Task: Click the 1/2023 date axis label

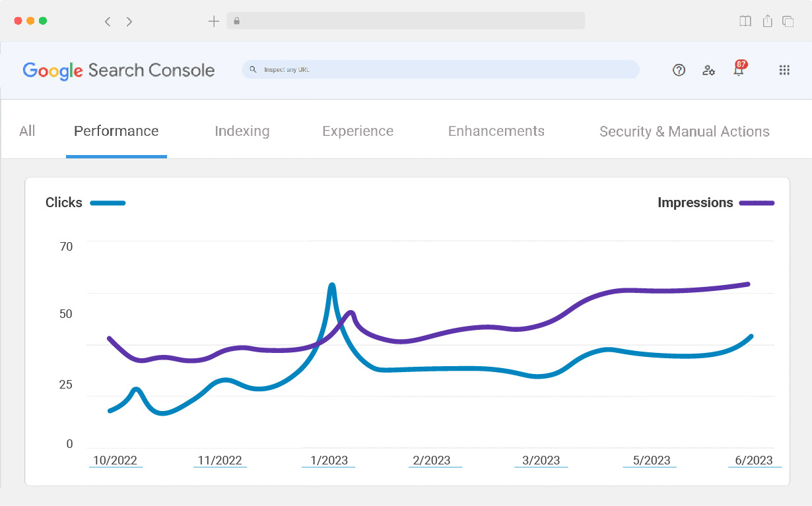Action: pyautogui.click(x=329, y=460)
